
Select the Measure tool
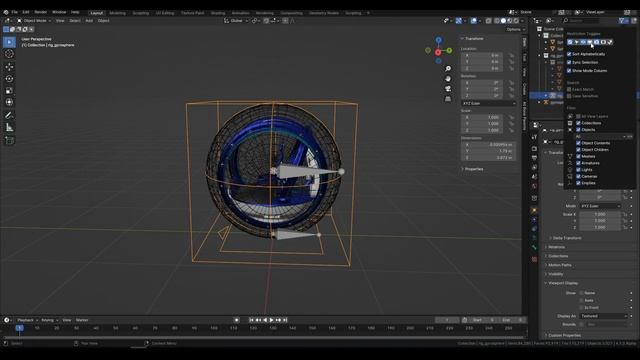coord(9,128)
